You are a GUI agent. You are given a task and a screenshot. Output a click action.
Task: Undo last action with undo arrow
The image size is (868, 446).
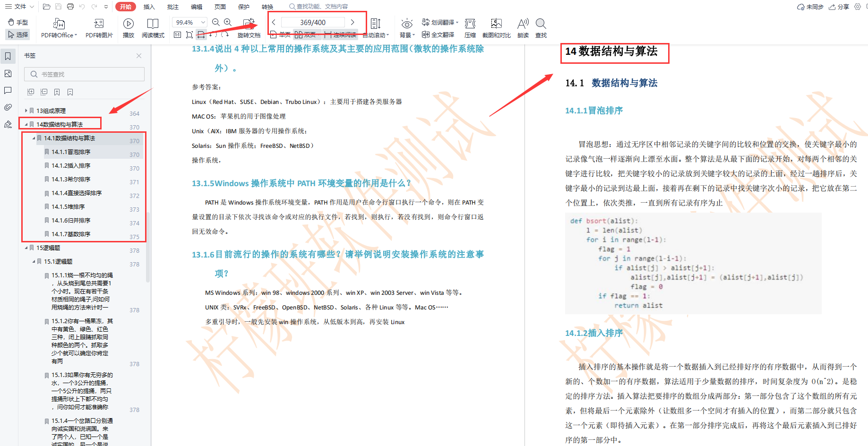(82, 7)
